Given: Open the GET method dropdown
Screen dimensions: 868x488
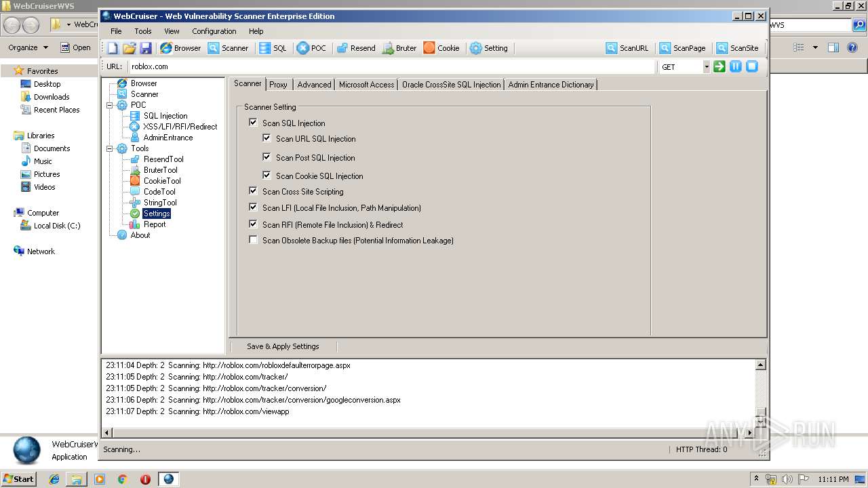Looking at the screenshot, I should pos(706,66).
